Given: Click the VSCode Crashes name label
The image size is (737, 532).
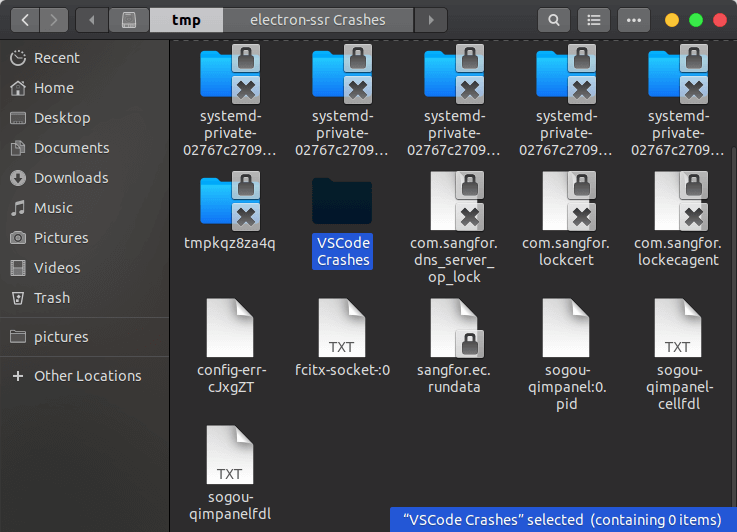Looking at the screenshot, I should point(343,251).
